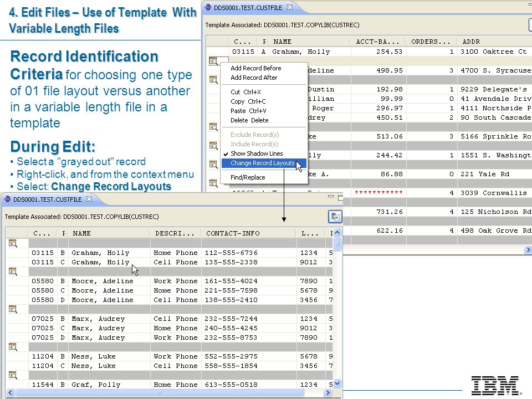Screen dimensions: 532x399
Task: Click shadow line icon below Graham, Holly 254.53 row
Action: pyautogui.click(x=213, y=61)
